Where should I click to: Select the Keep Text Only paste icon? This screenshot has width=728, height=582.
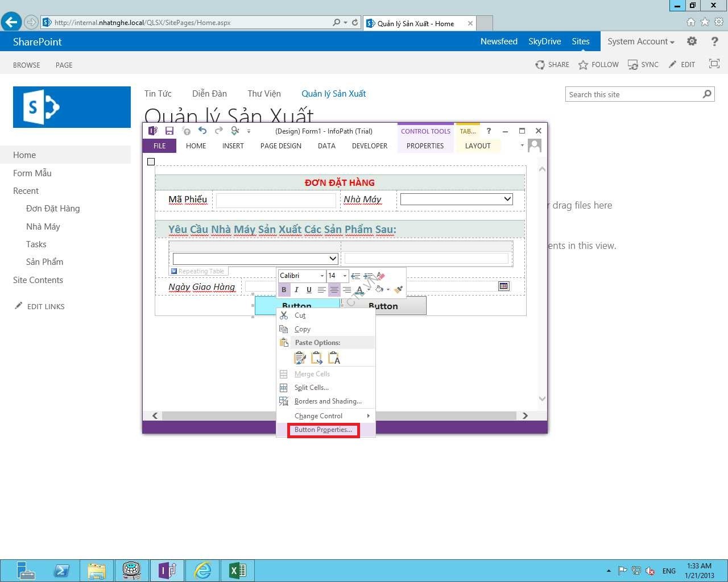334,358
